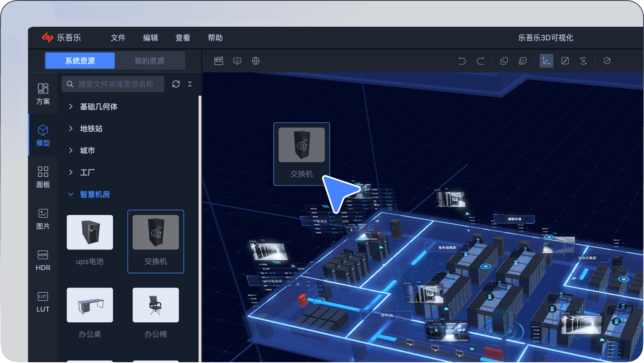Viewport: 644px width, 363px height.
Task: Click the monitor chart icon in toolbar
Action: (237, 61)
